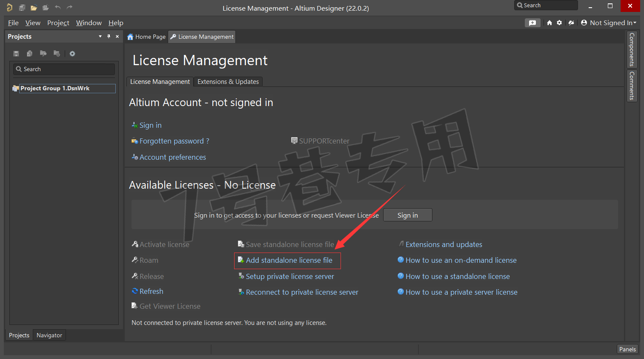Switch to the Extensions & Updates tab
644x359 pixels.
[x=228, y=82]
